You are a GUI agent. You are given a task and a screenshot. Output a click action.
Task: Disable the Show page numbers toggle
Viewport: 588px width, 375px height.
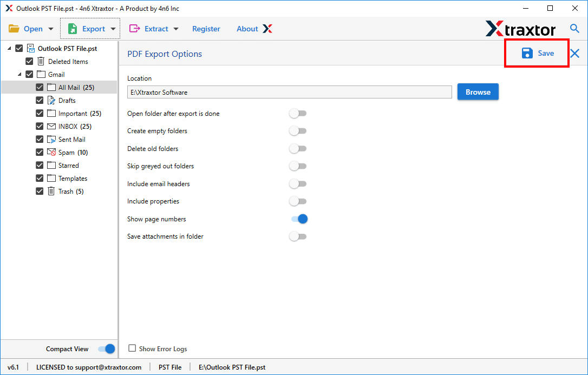[298, 219]
